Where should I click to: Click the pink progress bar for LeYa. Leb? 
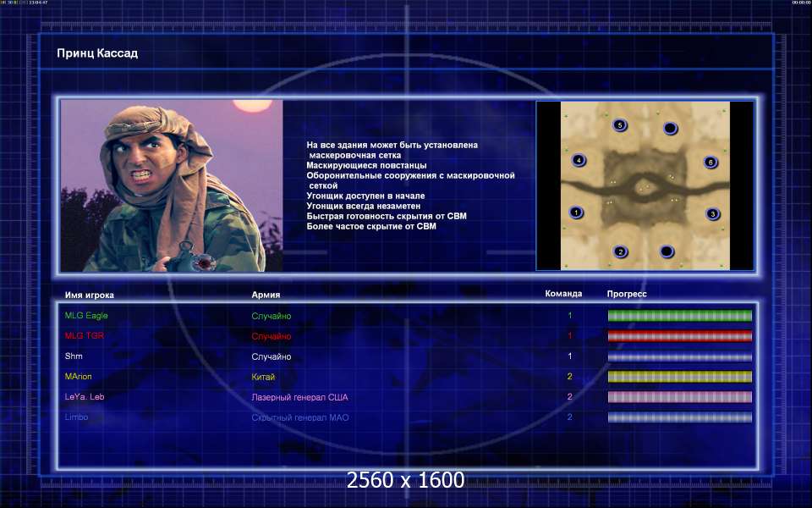tap(679, 397)
